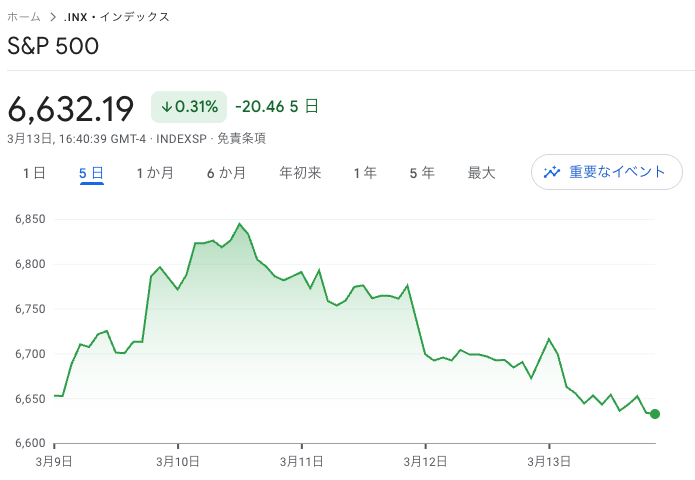
Task: Click the down-arrow icon in the 0.31% badge
Action: pyautogui.click(x=167, y=106)
